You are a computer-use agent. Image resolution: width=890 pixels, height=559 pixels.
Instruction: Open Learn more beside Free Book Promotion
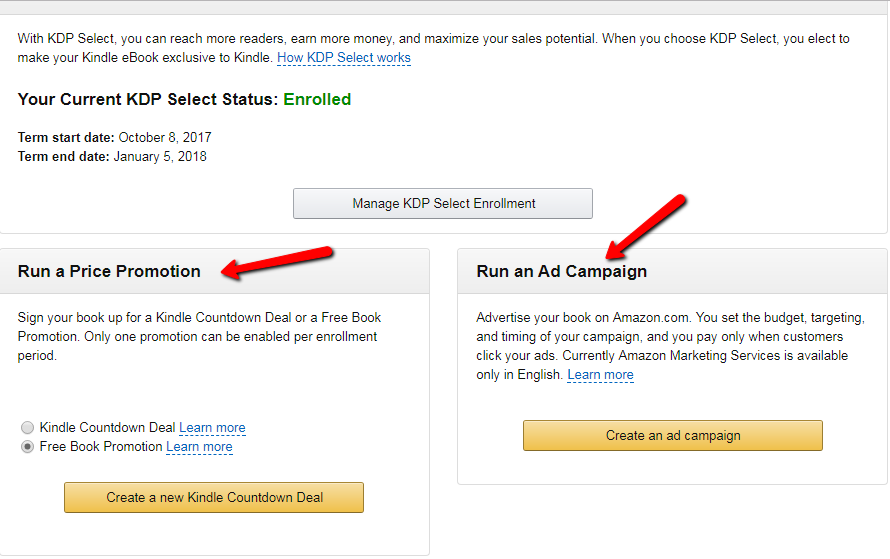[199, 447]
